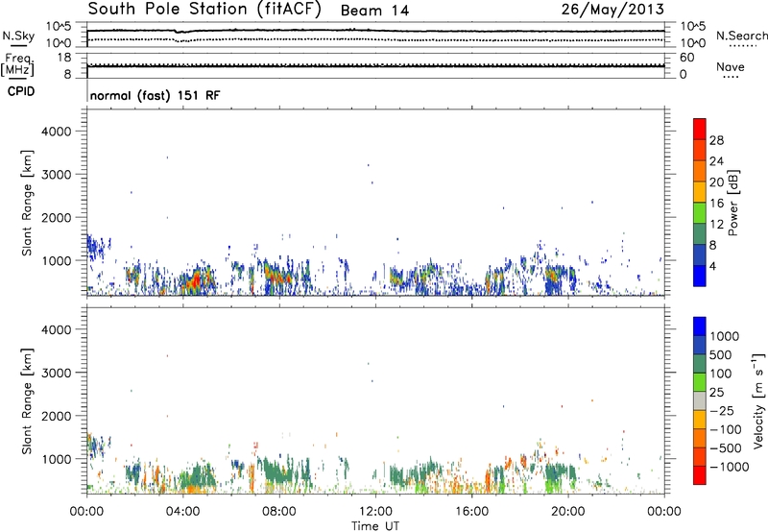Click the "-25" Velocity colorbar label

click(x=722, y=411)
